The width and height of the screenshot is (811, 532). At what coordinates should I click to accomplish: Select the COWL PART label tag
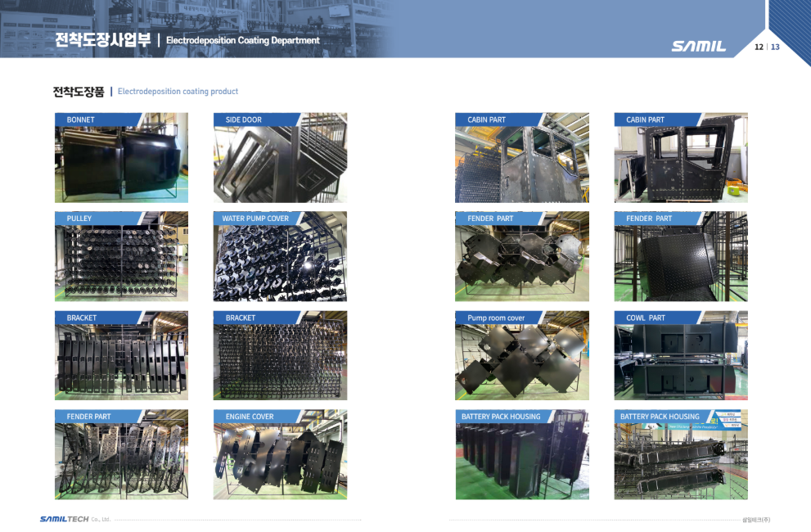(646, 318)
